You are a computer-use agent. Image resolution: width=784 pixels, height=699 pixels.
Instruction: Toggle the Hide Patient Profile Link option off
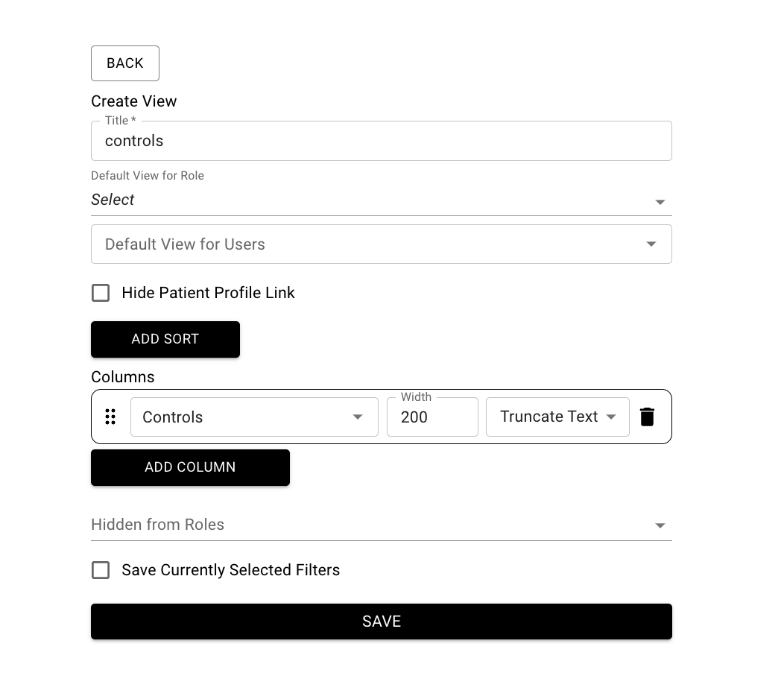101,293
